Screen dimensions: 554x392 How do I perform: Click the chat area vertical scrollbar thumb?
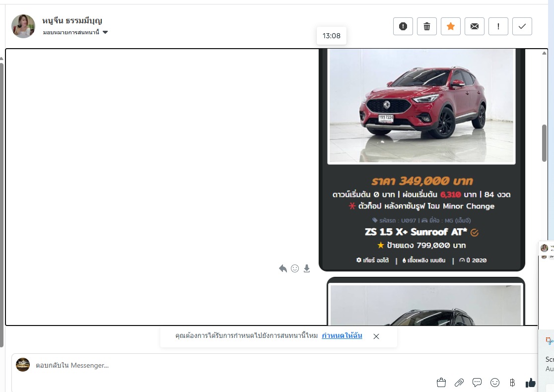[544, 143]
